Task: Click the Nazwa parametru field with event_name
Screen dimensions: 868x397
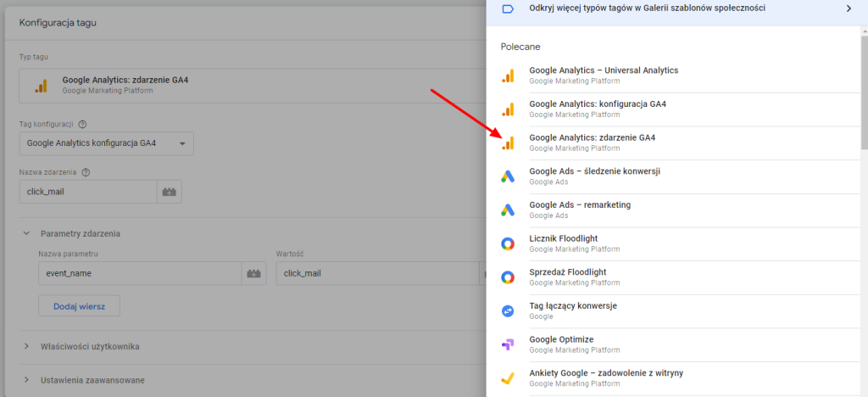Action: tap(140, 273)
